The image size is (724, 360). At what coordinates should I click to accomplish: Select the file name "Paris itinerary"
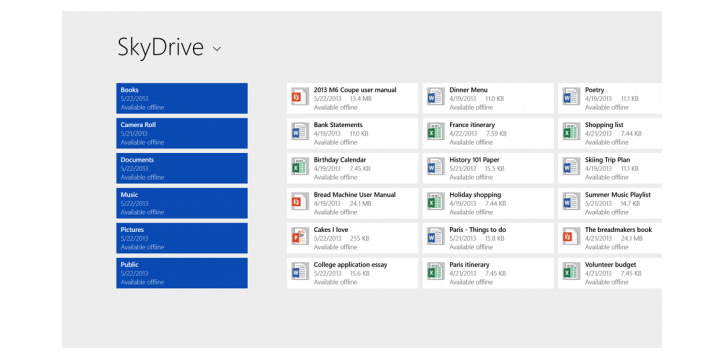point(469,265)
